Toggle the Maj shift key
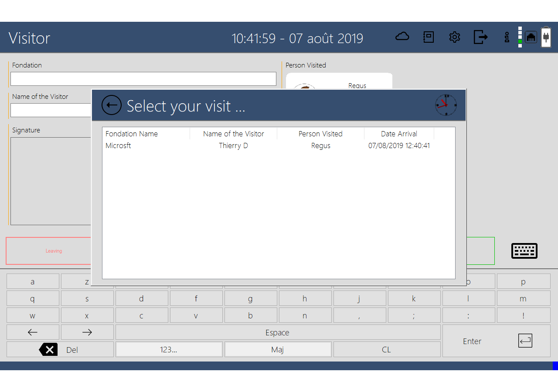Image resolution: width=558 pixels, height=392 pixels. 278,350
